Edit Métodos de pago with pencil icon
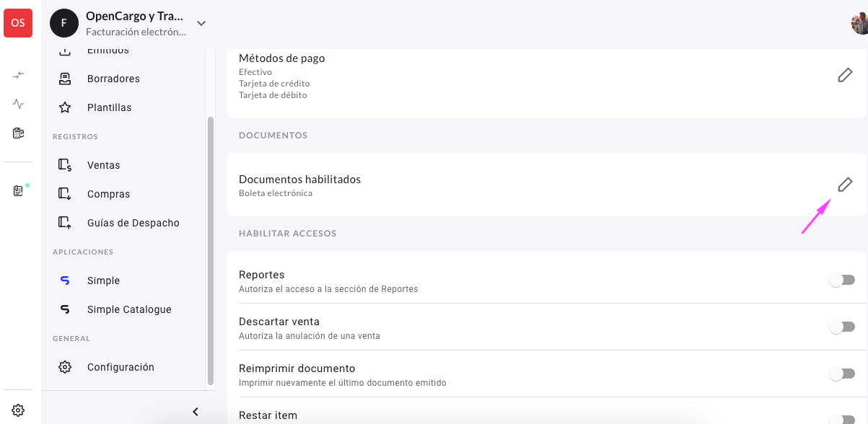This screenshot has width=868, height=424. point(845,75)
